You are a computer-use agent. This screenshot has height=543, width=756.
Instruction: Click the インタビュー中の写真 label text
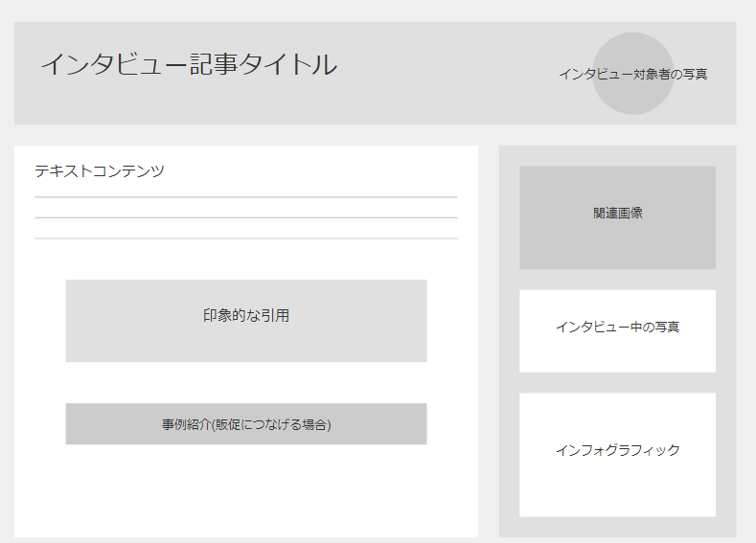pyautogui.click(x=617, y=328)
